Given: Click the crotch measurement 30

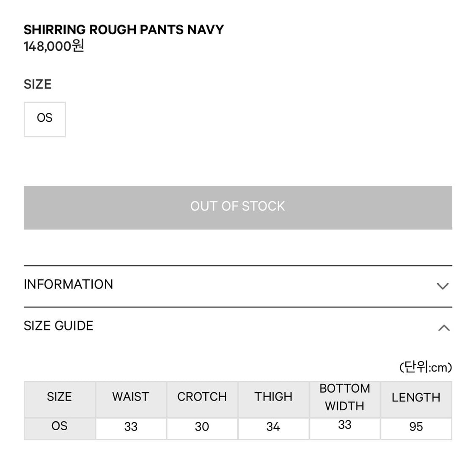Looking at the screenshot, I should [202, 427].
